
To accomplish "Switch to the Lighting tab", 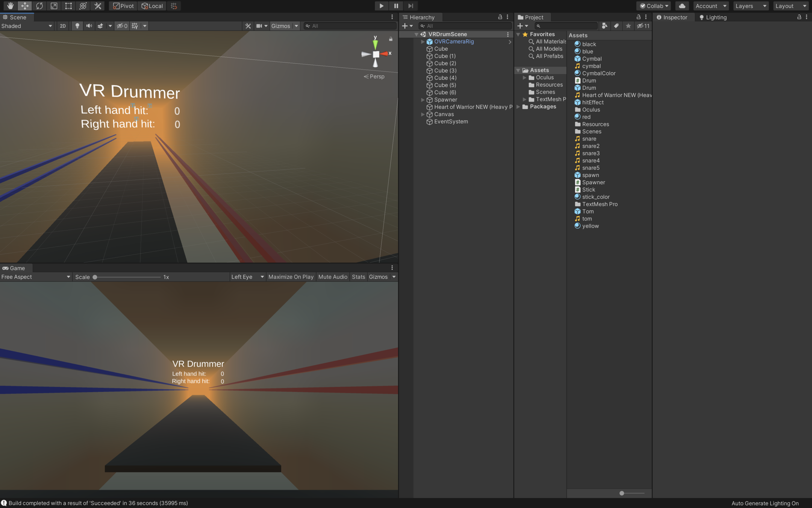I will [713, 17].
